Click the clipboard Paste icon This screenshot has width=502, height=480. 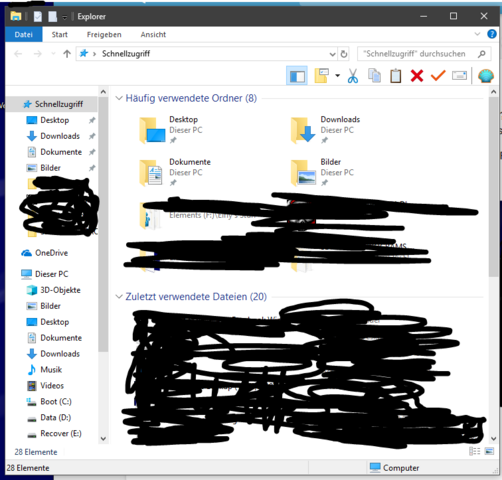click(x=396, y=76)
